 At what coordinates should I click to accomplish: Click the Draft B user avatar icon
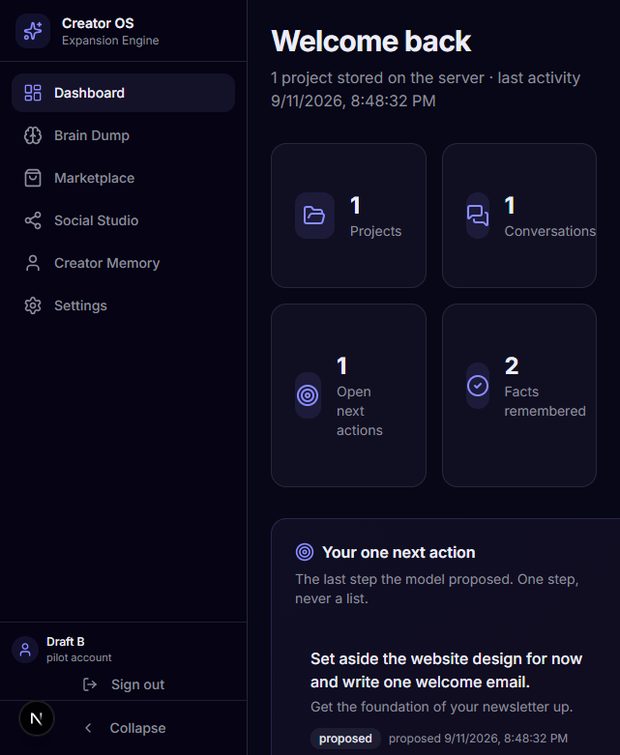(25, 650)
